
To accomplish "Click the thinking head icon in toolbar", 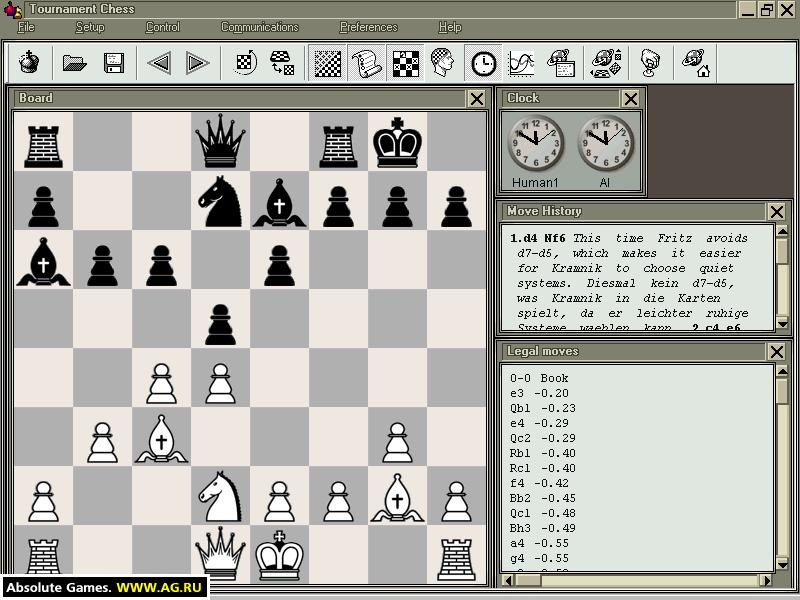I will click(x=443, y=63).
